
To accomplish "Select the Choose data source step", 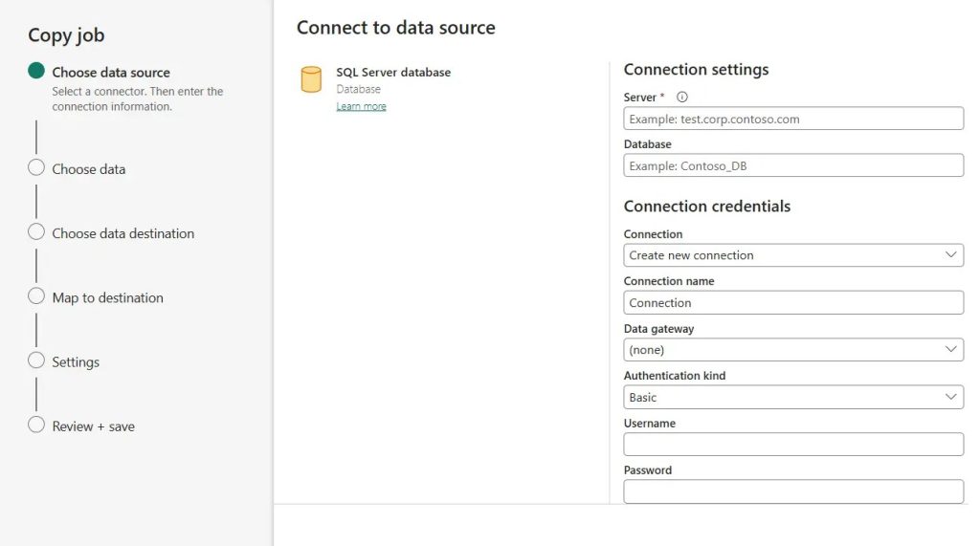I will (111, 73).
